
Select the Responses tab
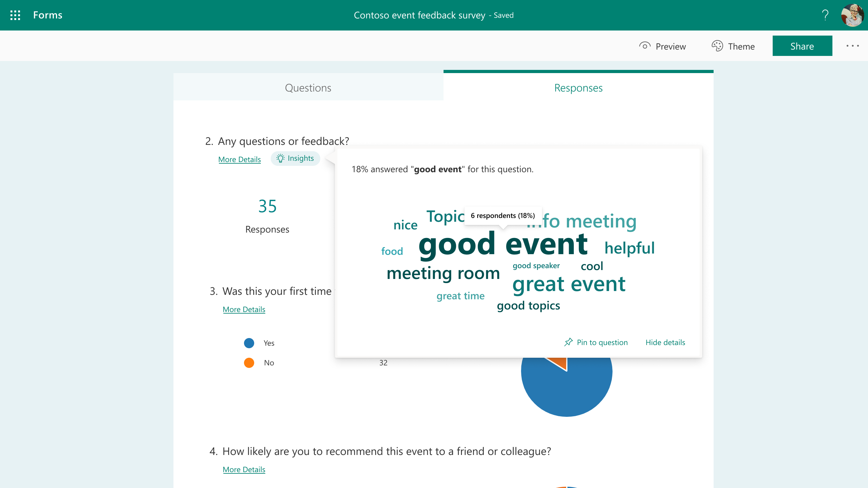(578, 88)
